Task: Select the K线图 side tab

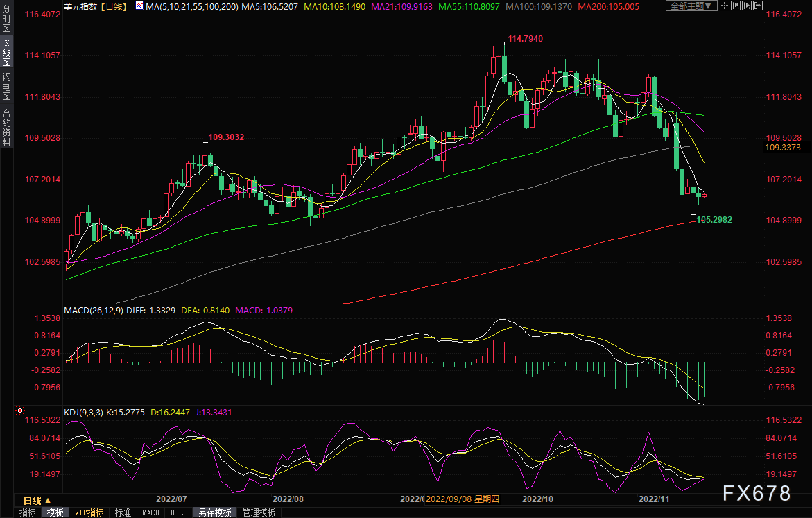Action: (7, 53)
